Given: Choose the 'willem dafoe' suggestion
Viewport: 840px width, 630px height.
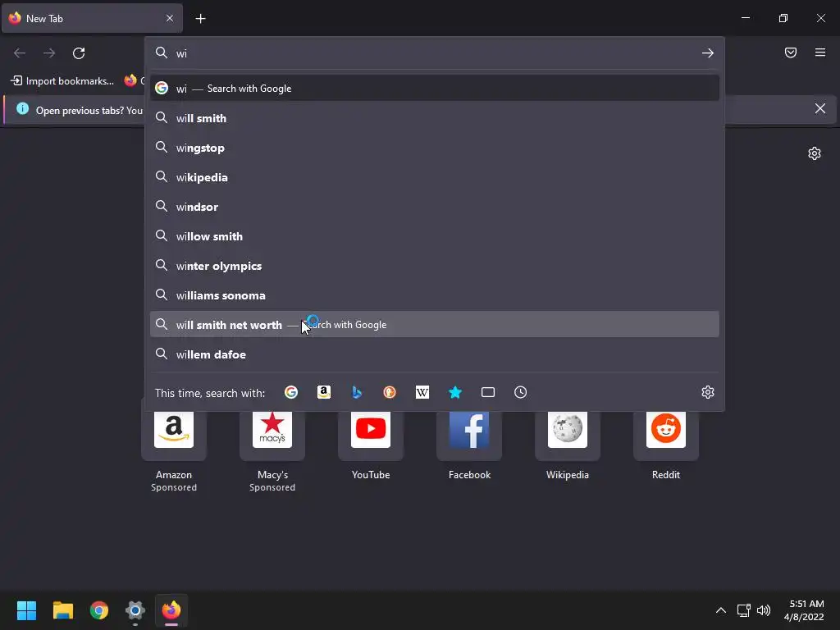Looking at the screenshot, I should coord(435,354).
